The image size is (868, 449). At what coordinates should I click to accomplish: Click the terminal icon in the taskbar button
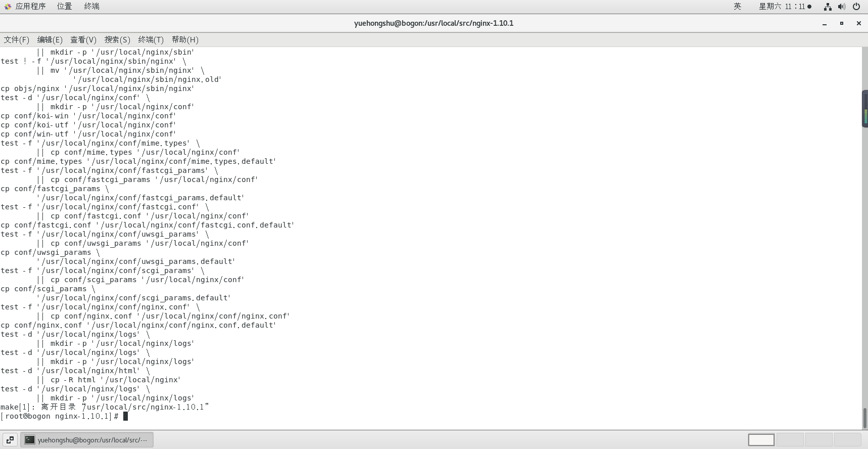(30, 440)
